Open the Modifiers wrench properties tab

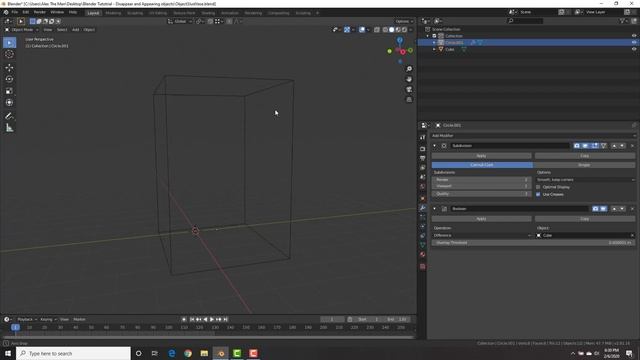(x=422, y=208)
